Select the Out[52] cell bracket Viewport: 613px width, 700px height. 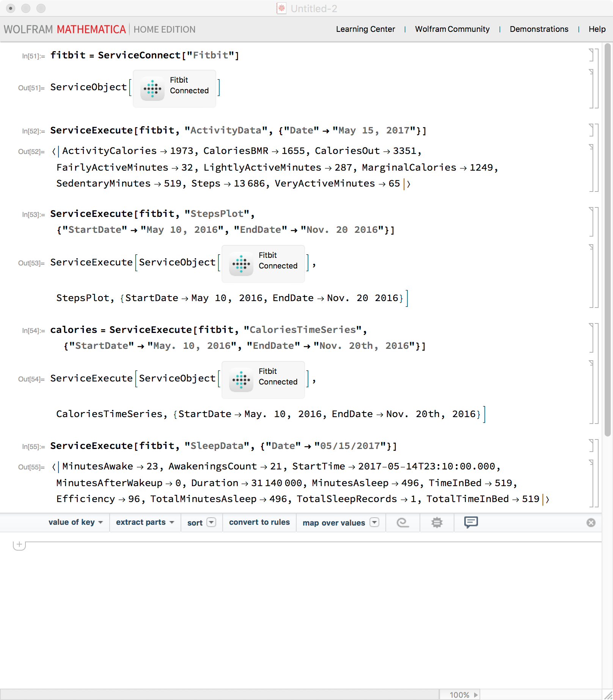pos(591,167)
